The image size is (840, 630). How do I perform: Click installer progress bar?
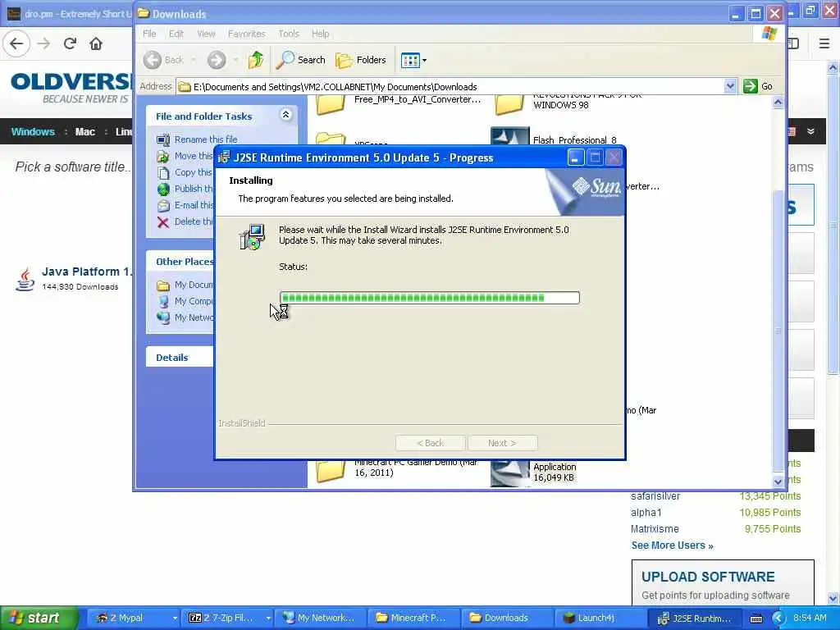click(430, 298)
